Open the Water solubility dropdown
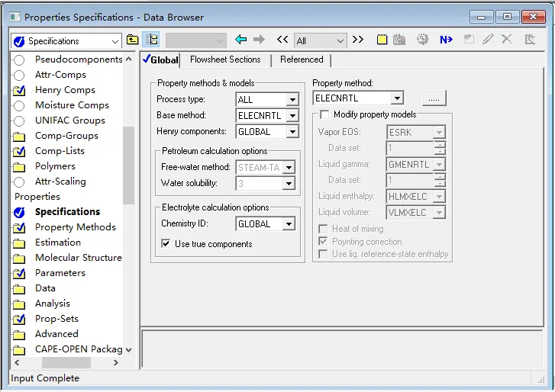 (289, 184)
